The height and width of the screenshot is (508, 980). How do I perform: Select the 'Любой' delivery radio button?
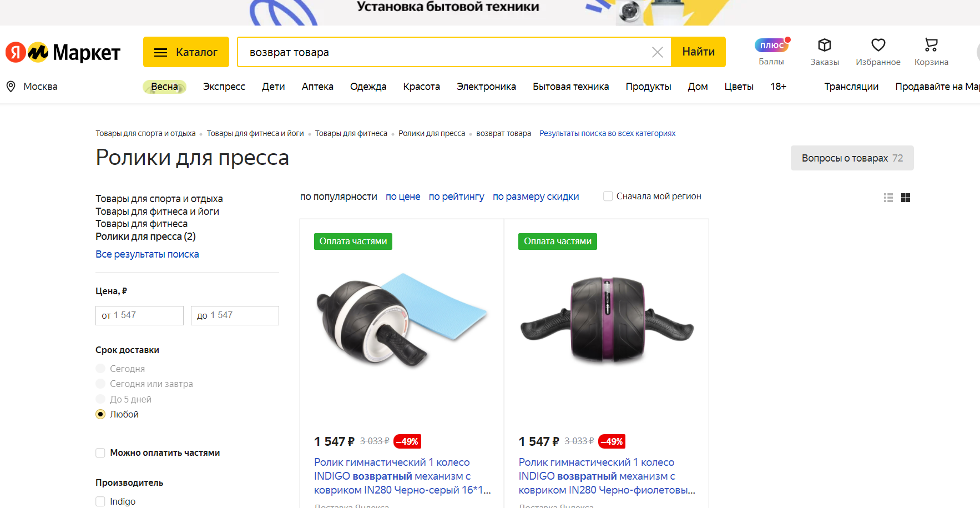click(100, 414)
